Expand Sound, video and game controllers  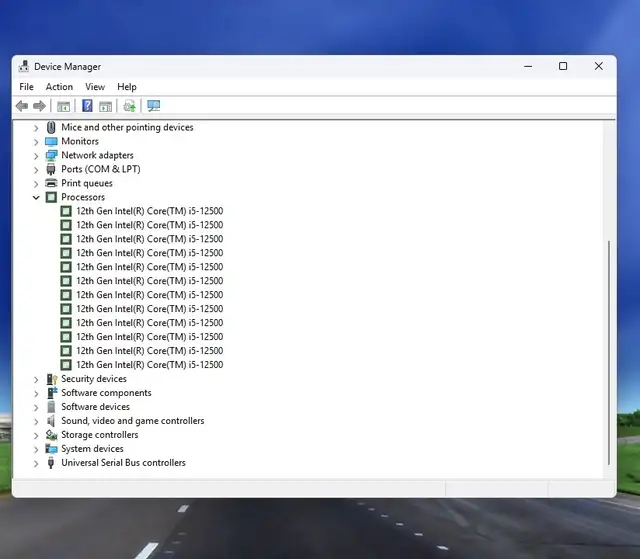point(36,421)
